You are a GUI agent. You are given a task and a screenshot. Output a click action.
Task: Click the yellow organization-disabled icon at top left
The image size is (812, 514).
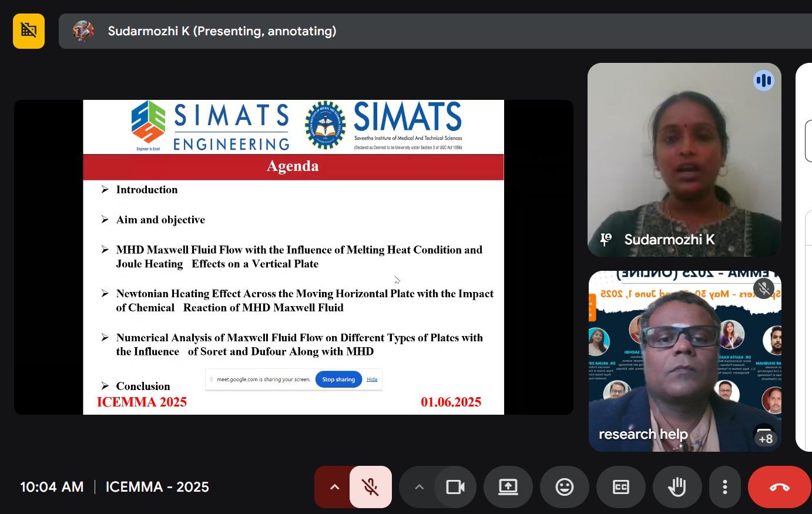pos(29,31)
